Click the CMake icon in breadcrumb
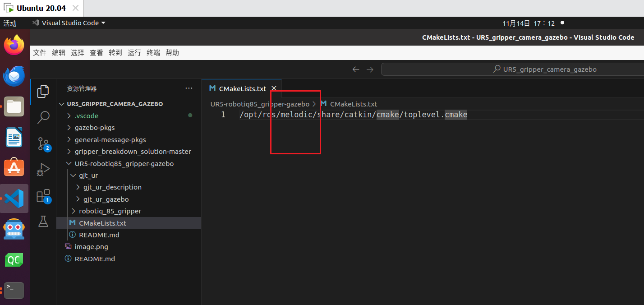Image resolution: width=644 pixels, height=305 pixels. point(323,104)
